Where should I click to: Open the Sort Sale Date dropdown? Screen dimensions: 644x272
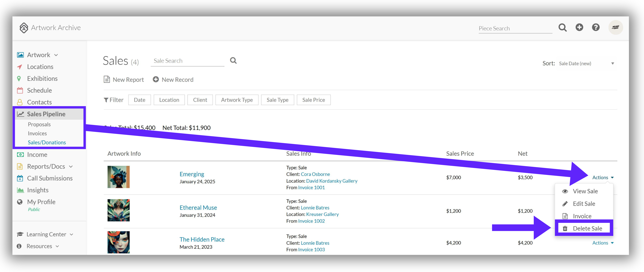[587, 64]
